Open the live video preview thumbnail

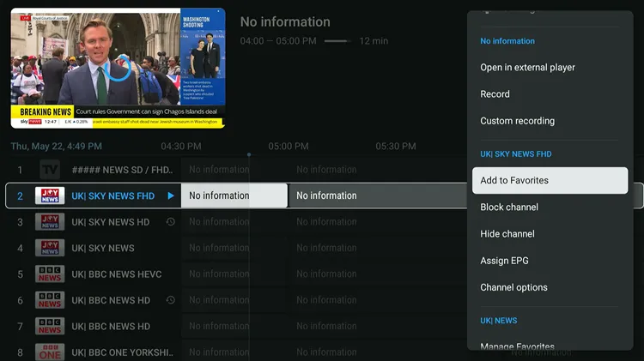point(118,68)
